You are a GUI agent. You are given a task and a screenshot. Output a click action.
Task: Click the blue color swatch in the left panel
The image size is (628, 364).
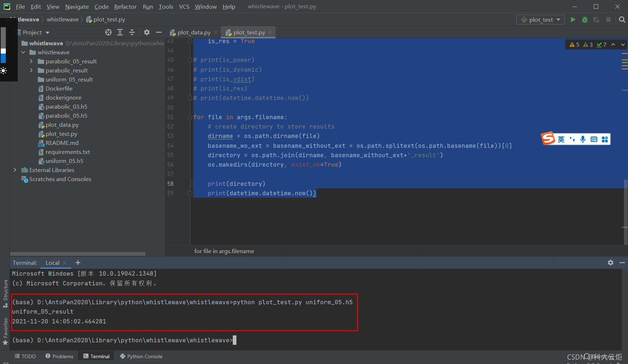pos(4,58)
